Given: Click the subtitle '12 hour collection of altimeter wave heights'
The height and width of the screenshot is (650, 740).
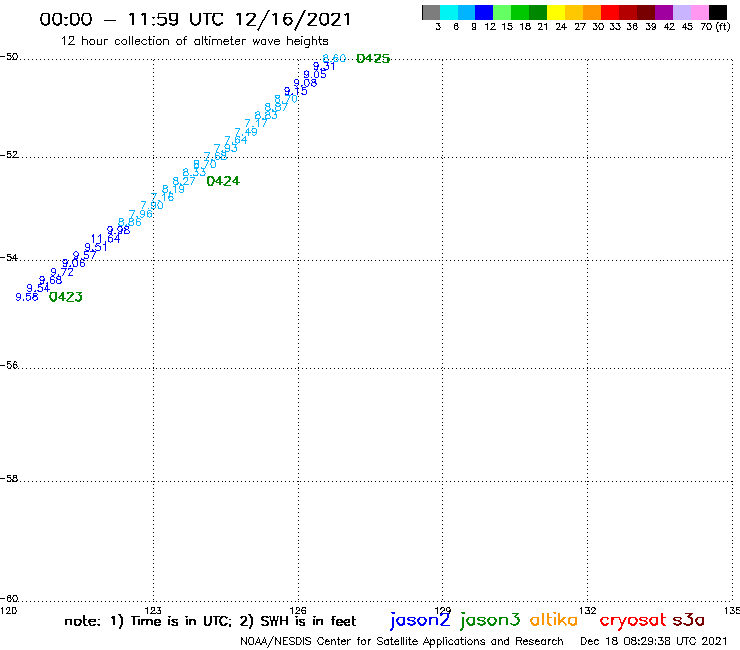Looking at the screenshot, I should click(194, 41).
